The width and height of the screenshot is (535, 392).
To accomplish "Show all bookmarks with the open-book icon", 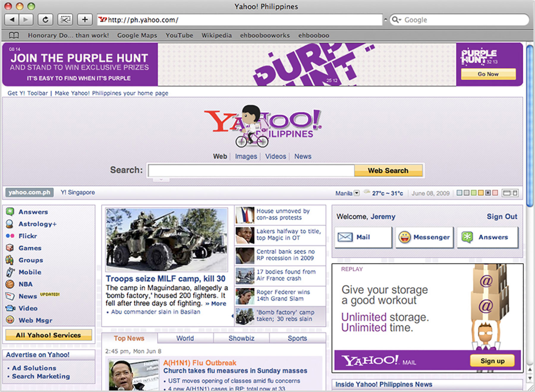I will pyautogui.click(x=14, y=35).
